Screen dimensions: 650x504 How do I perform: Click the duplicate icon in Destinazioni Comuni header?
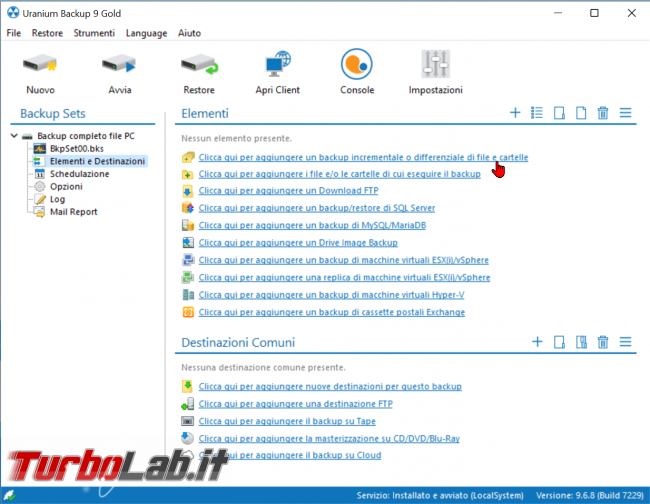(581, 342)
